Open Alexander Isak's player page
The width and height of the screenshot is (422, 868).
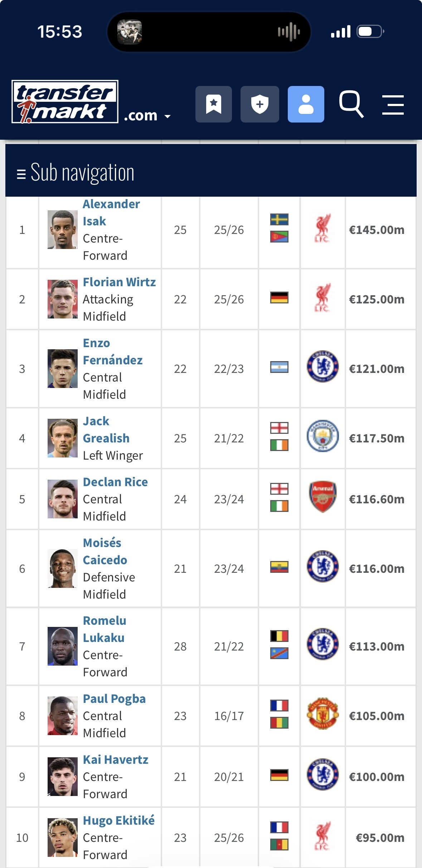click(x=111, y=212)
